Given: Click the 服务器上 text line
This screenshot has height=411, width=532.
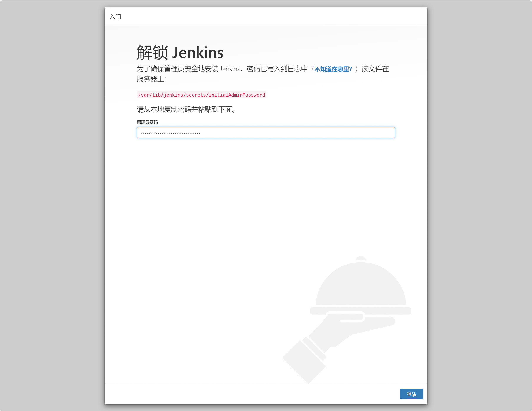Looking at the screenshot, I should tap(151, 79).
